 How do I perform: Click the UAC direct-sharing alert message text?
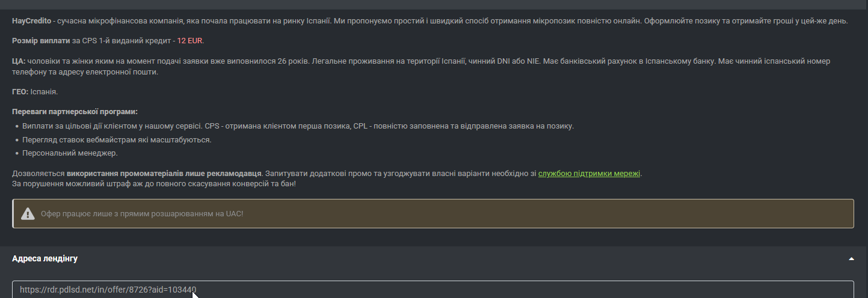click(142, 214)
